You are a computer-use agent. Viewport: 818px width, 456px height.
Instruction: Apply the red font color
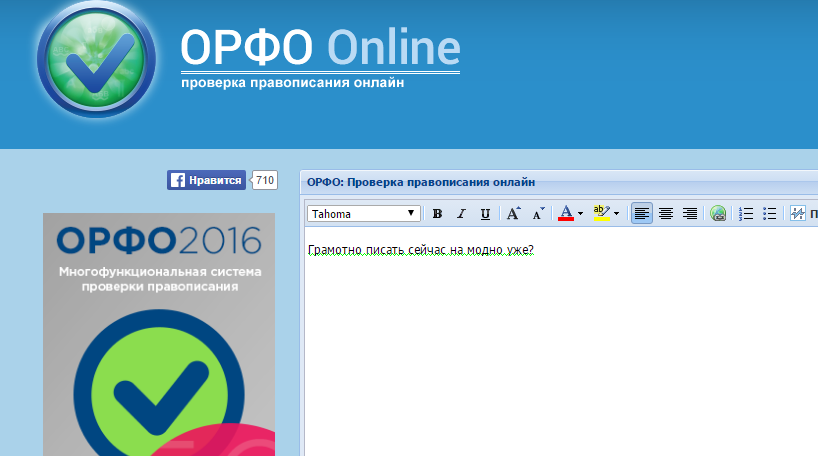click(565, 214)
